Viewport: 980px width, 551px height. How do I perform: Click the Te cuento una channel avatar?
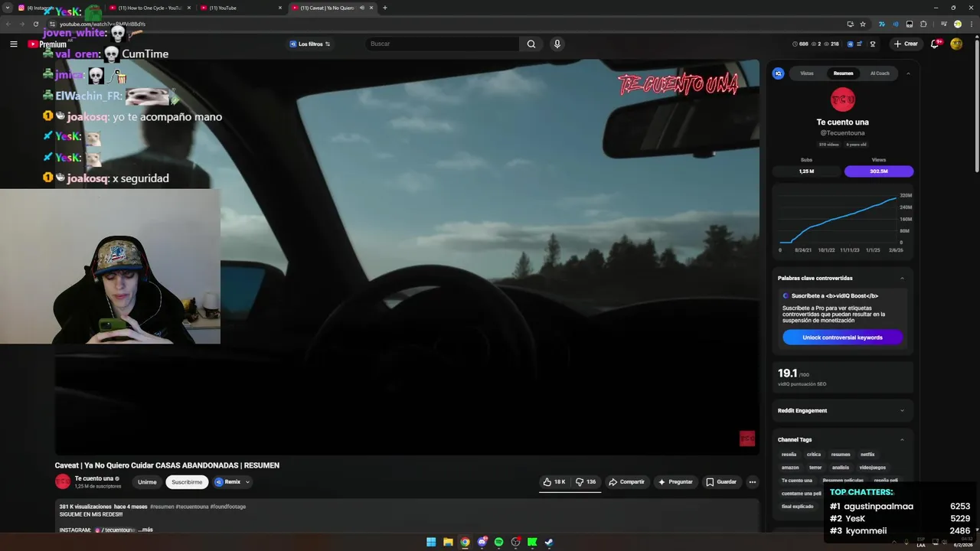(63, 481)
